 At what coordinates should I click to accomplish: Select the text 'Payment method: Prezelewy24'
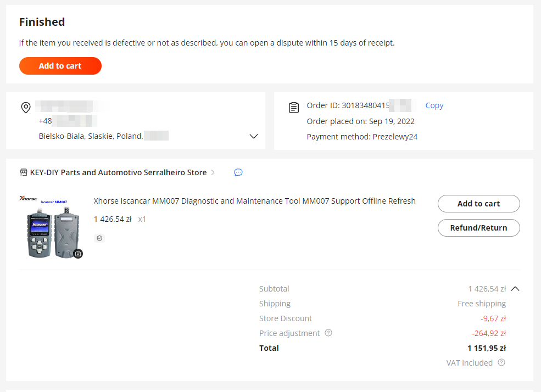pyautogui.click(x=362, y=137)
